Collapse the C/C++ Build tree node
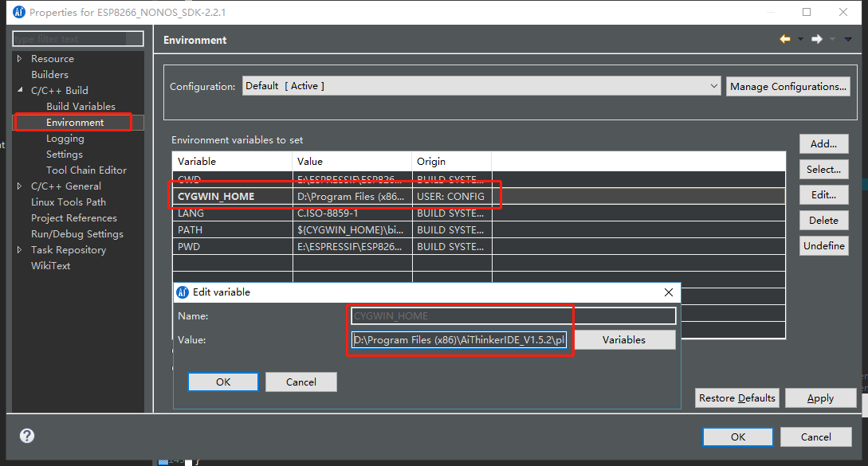The image size is (868, 466). click(x=19, y=90)
